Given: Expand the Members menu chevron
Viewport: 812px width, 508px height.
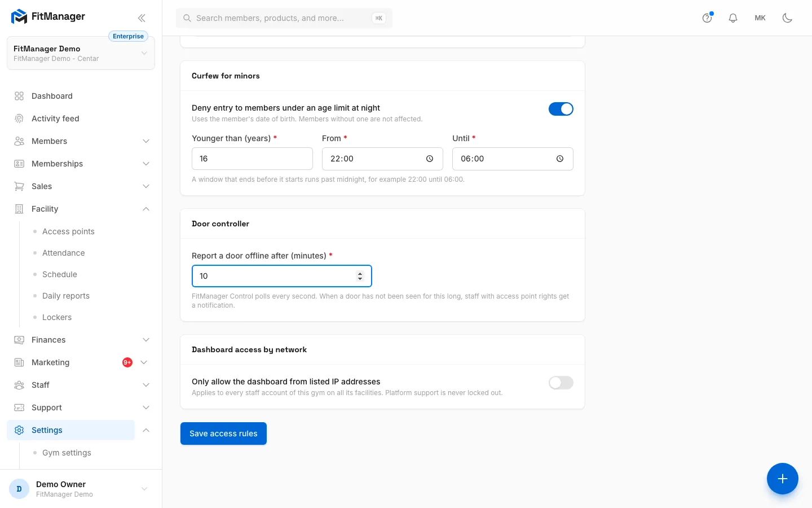Looking at the screenshot, I should click(x=146, y=141).
